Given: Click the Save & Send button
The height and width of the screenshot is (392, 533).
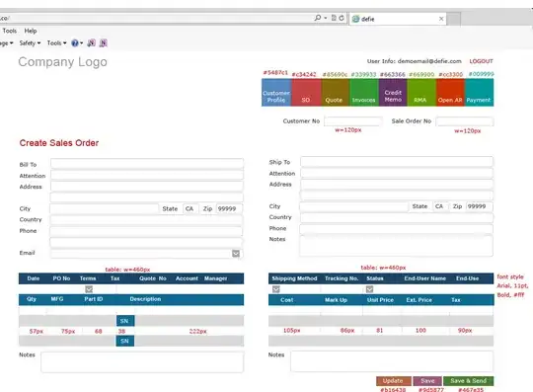Looking at the screenshot, I should [x=469, y=381].
